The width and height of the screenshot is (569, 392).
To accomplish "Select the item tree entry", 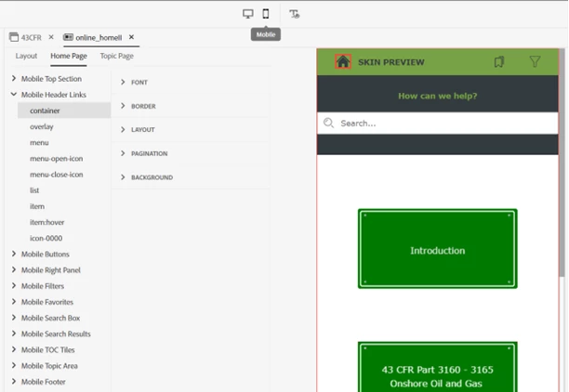I will [37, 206].
